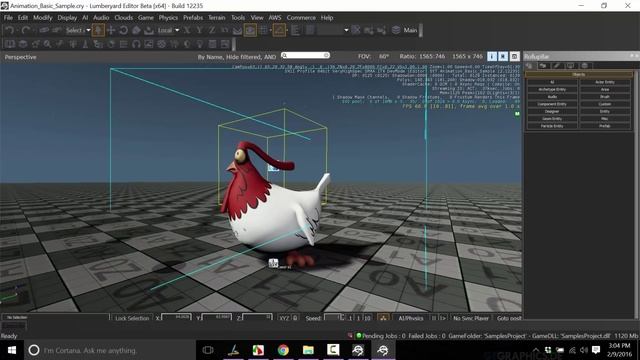640x360 pixels.
Task: Click the headphones-shaped icon in second toolbar
Action: tap(136, 44)
